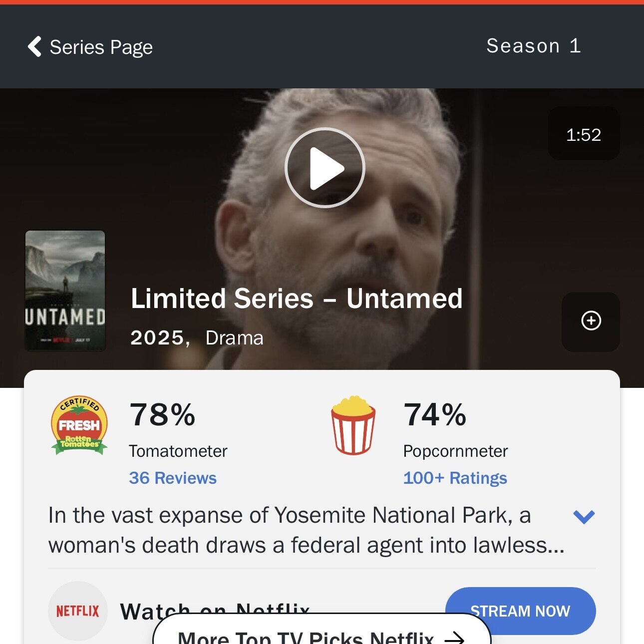
Task: Click the Certified Fresh tomato badge
Action: click(x=79, y=425)
